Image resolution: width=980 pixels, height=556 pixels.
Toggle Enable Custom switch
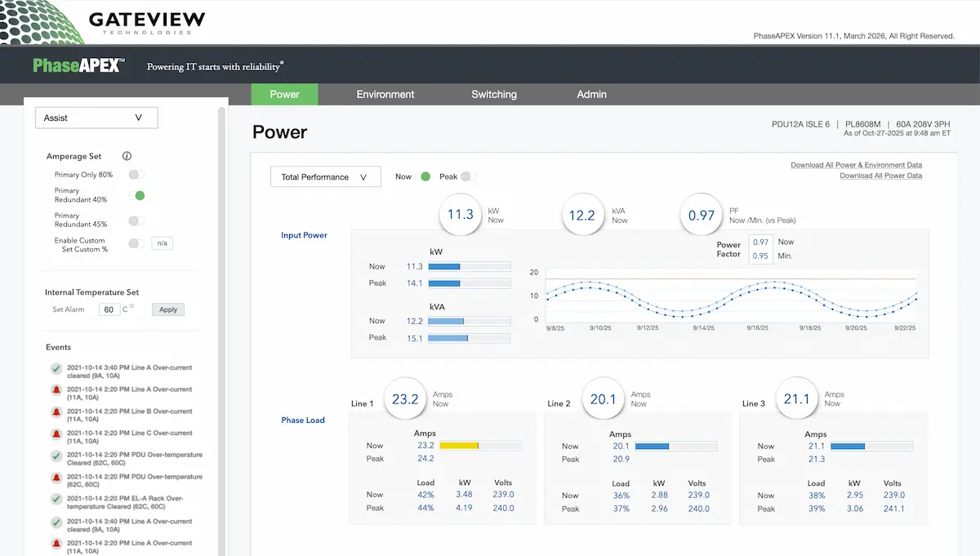point(136,243)
